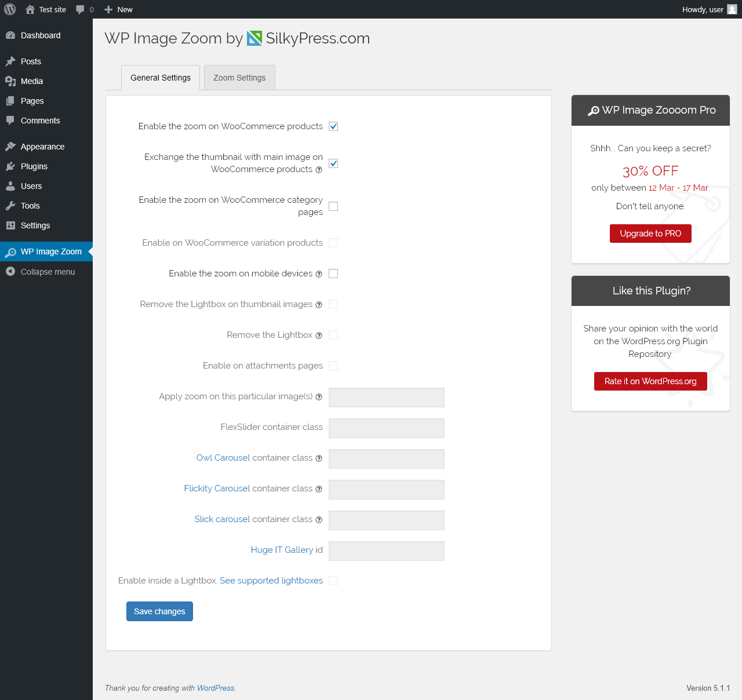742x700 pixels.
Task: Toggle the Remove the Lightbox checkbox
Action: tap(333, 335)
